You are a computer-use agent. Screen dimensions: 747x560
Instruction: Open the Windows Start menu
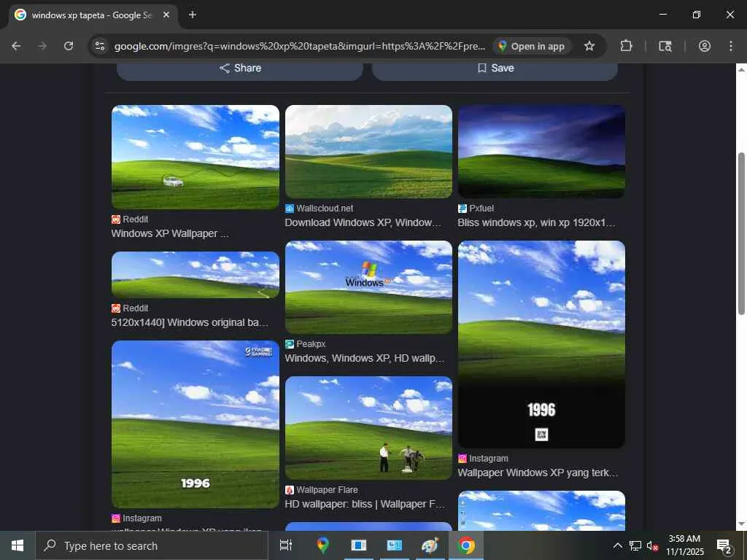click(18, 545)
